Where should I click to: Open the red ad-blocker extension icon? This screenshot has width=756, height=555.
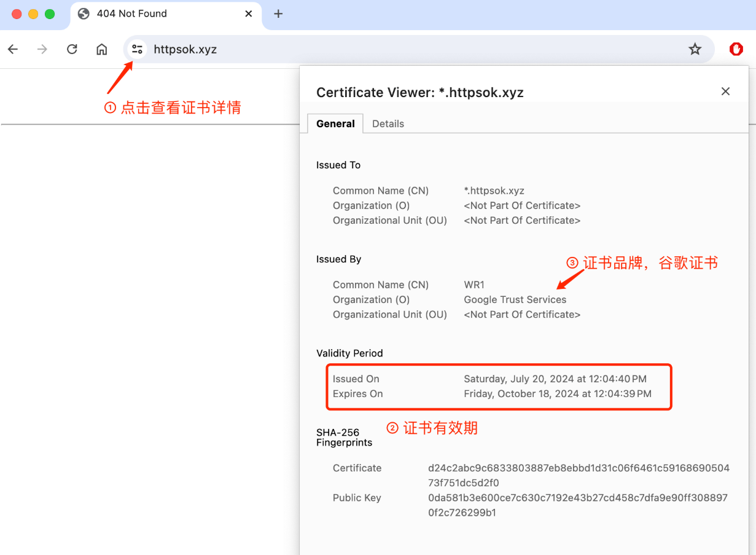tap(736, 49)
